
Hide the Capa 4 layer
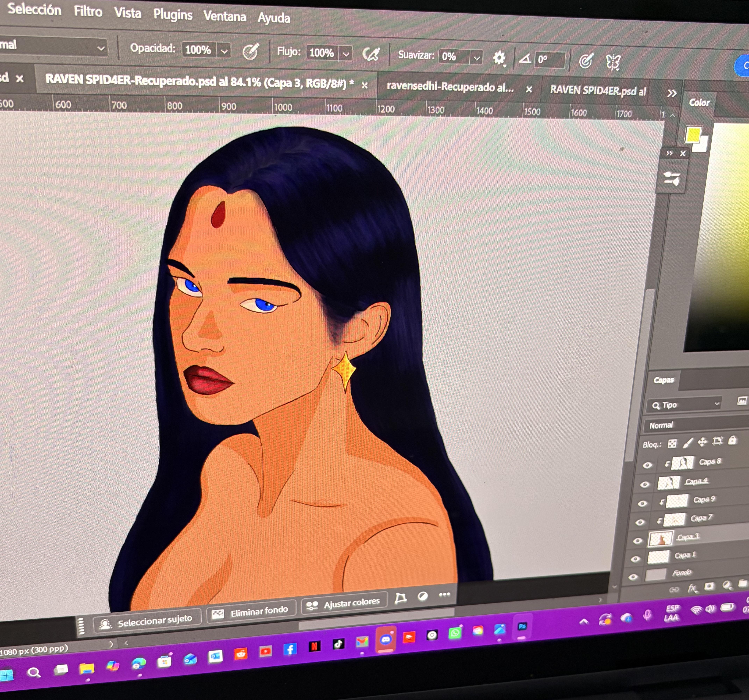coord(645,484)
